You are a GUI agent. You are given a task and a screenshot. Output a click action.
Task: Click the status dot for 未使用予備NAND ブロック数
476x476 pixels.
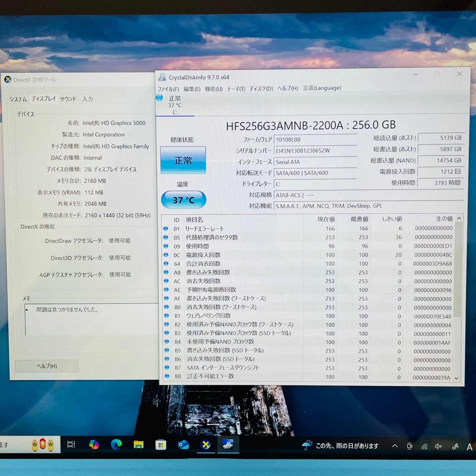[167, 342]
